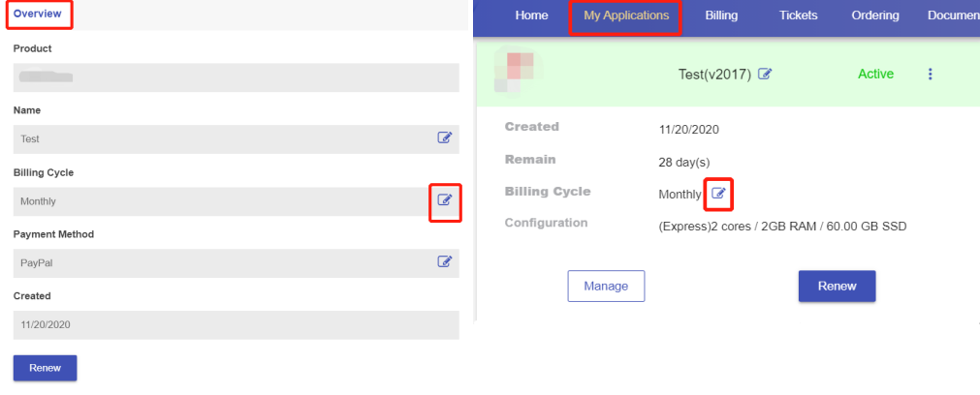Viewport: 980px width, 395px height.
Task: Rename the application next to Test(v2017)
Action: [x=765, y=75]
